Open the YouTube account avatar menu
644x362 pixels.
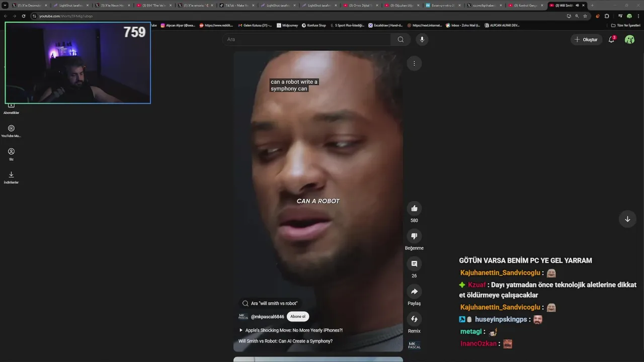point(629,39)
